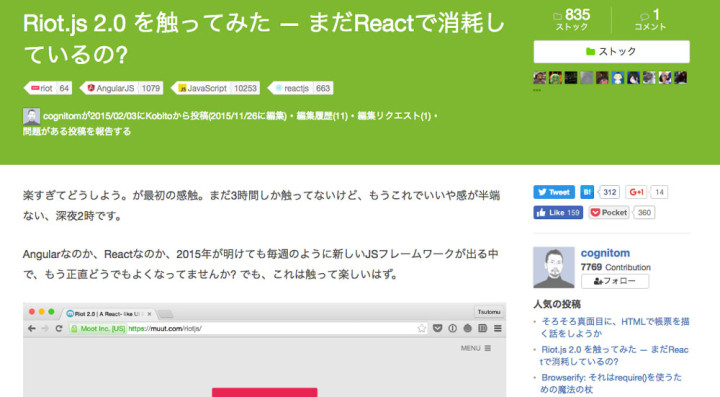
Task: Click browser reload icon in embedded screenshot
Action: 59,329
